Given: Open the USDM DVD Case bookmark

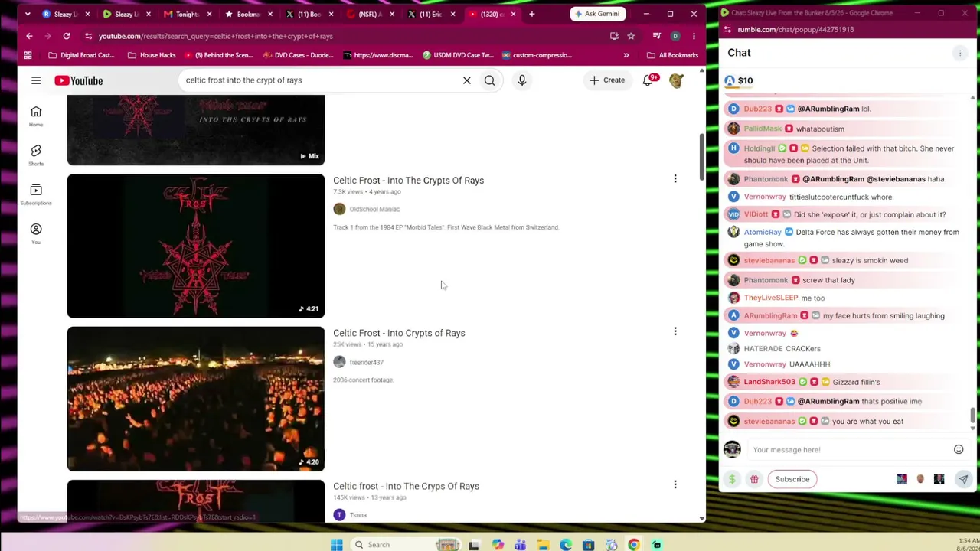Looking at the screenshot, I should 458,55.
